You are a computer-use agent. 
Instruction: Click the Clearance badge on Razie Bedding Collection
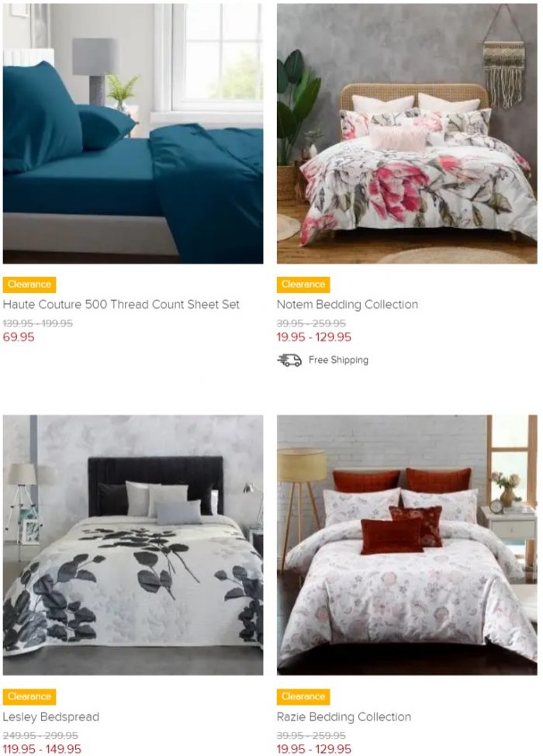click(x=303, y=697)
